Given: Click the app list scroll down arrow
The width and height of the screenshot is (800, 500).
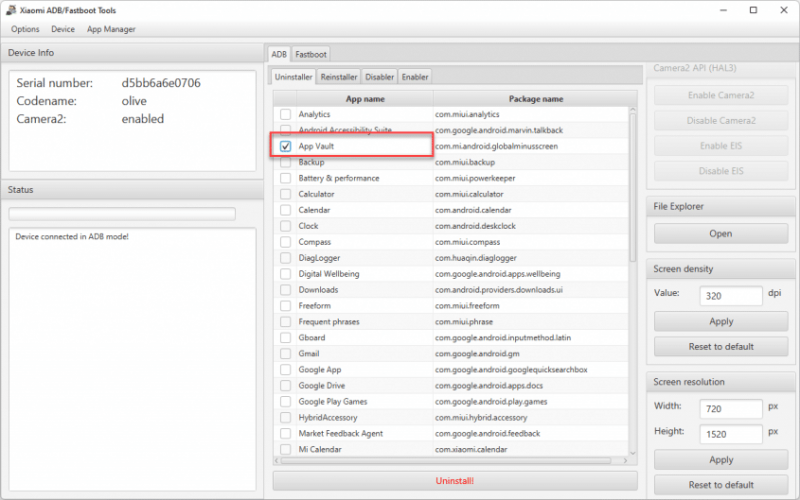Looking at the screenshot, I should pos(633,453).
